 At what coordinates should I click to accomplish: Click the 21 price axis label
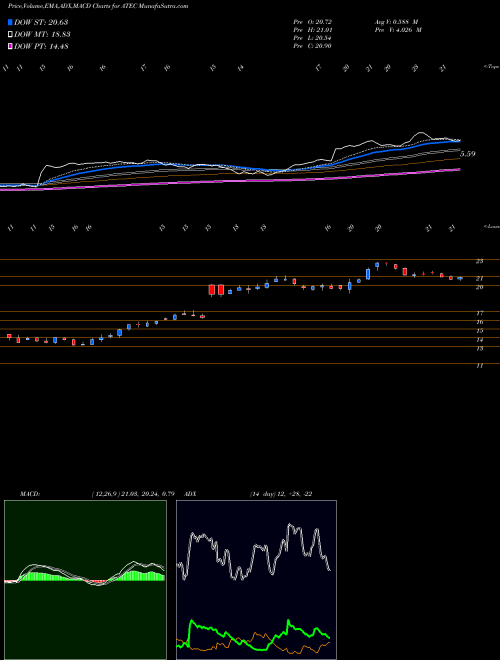(479, 279)
